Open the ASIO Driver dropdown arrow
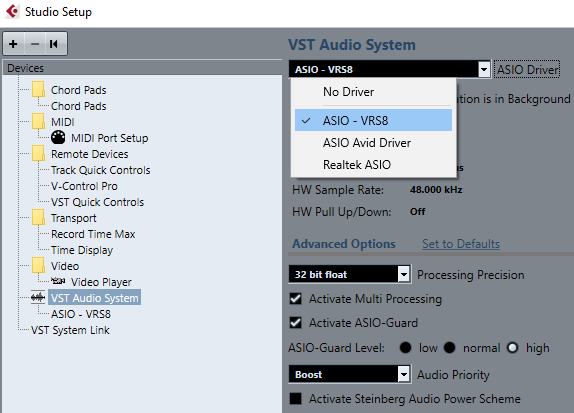574x413 pixels. tap(484, 69)
